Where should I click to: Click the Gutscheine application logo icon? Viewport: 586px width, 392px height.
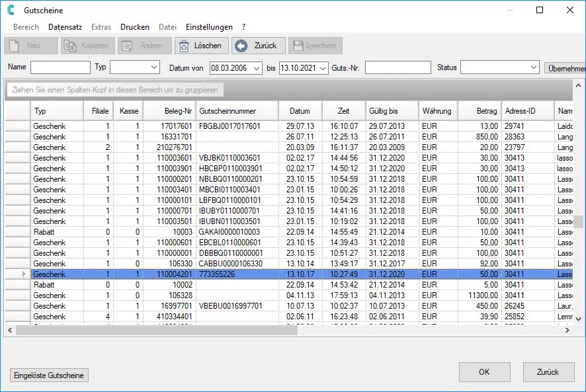point(11,11)
